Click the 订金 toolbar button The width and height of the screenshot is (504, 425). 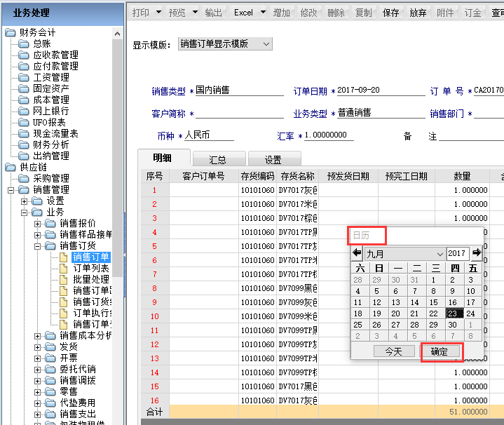472,13
